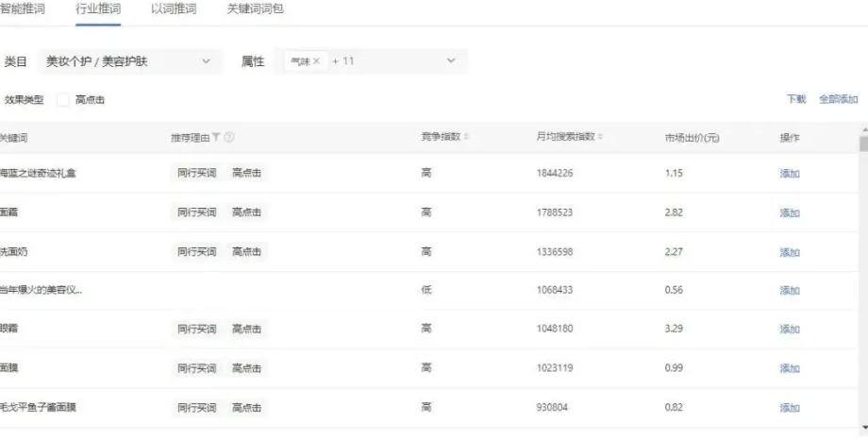Image resolution: width=868 pixels, height=441 pixels.
Task: Click 推荐理由 help question icon
Action: (x=228, y=137)
